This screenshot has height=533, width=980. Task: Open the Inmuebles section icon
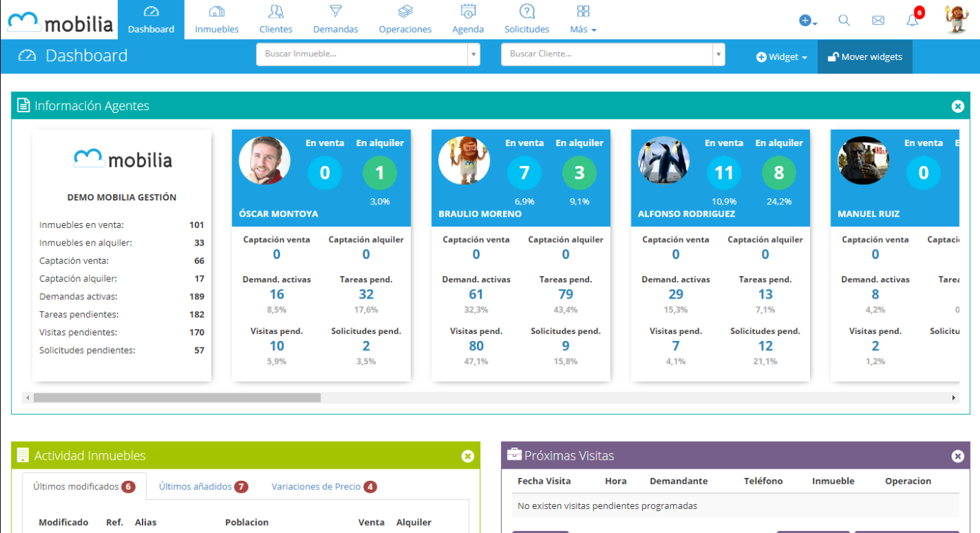click(217, 12)
